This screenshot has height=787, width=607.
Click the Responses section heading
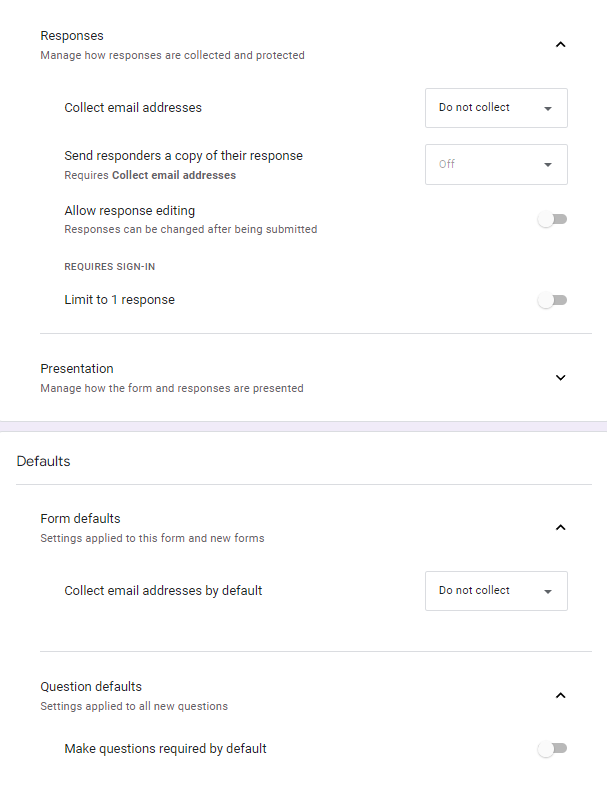point(72,36)
